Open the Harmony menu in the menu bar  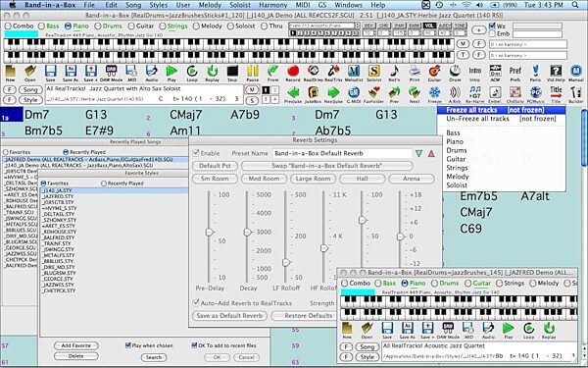click(x=272, y=5)
